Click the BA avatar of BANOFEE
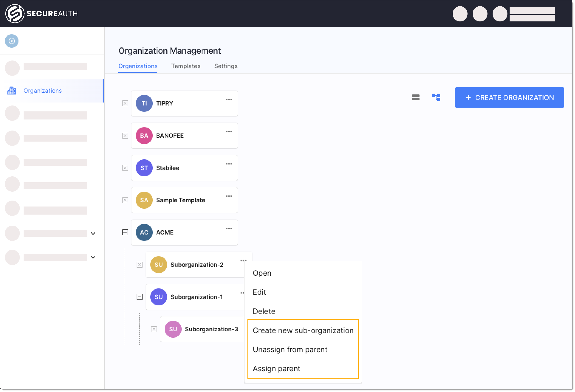This screenshot has height=392, width=575. point(144,136)
